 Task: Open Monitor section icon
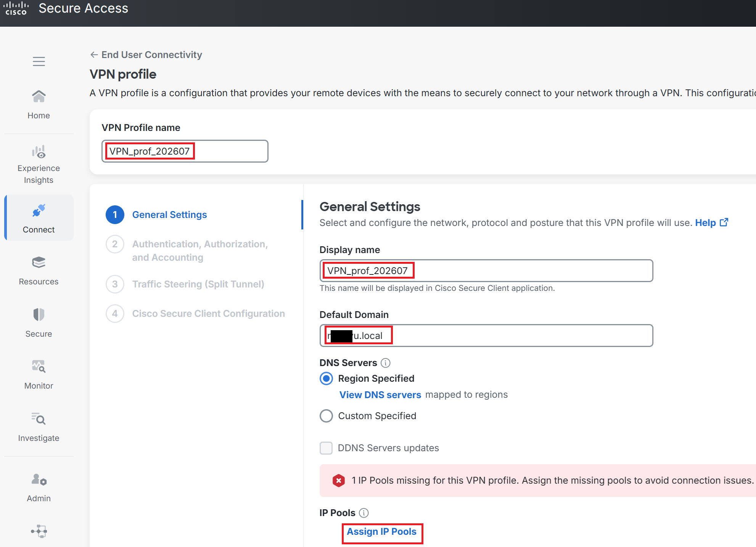39,366
